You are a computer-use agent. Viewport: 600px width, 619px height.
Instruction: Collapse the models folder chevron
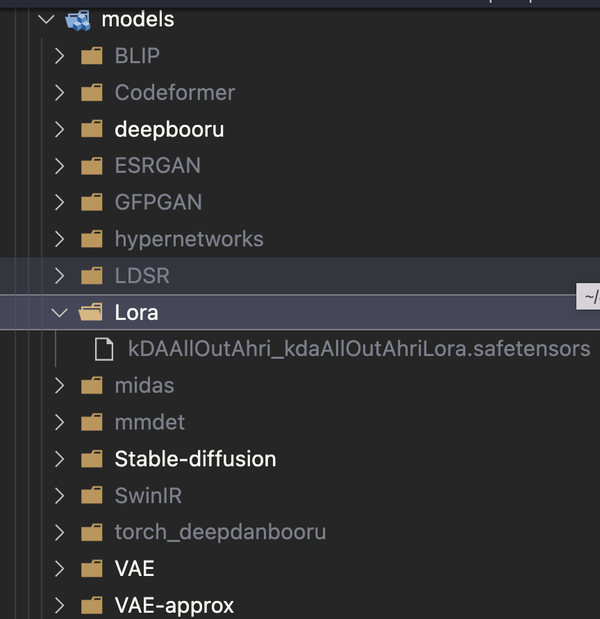pos(45,19)
